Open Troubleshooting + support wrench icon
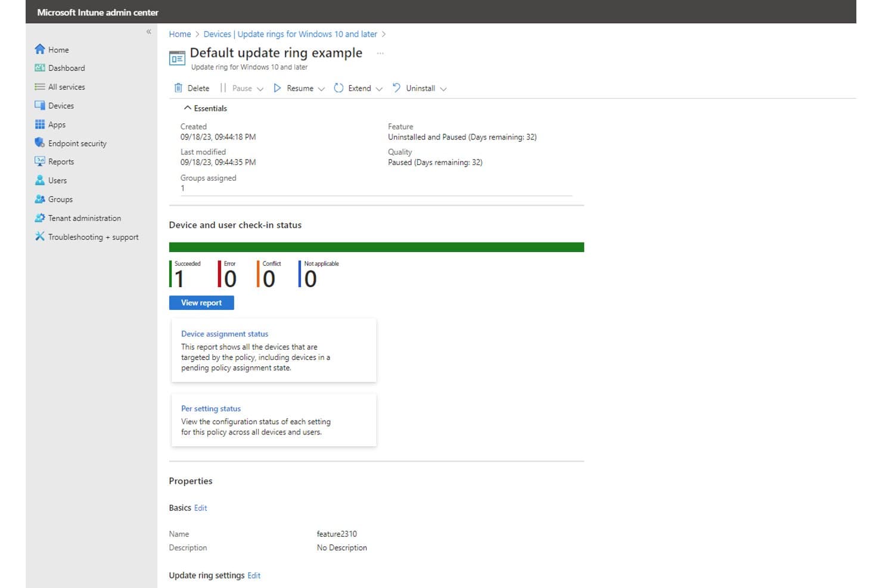Image resolution: width=882 pixels, height=588 pixels. (x=40, y=237)
